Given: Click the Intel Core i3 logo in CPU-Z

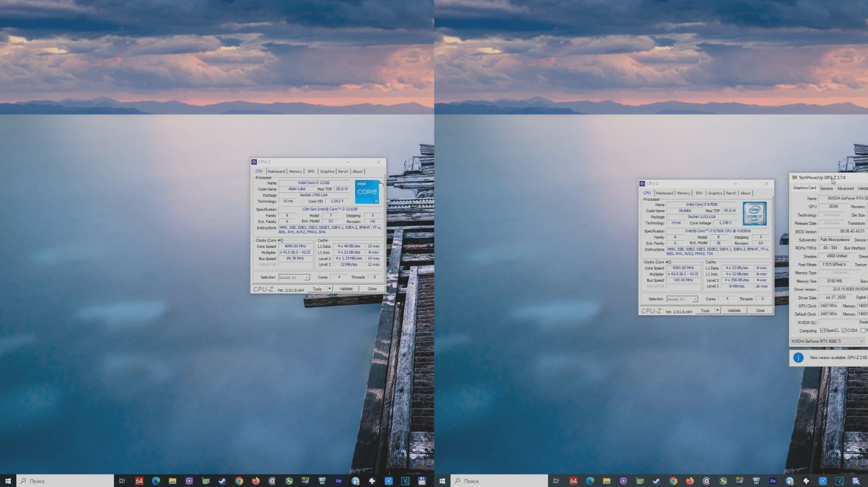Looking at the screenshot, I should tap(367, 192).
